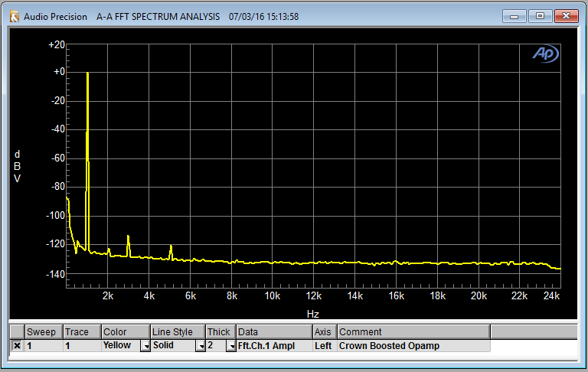Click the 2k tick label on X axis

point(108,296)
